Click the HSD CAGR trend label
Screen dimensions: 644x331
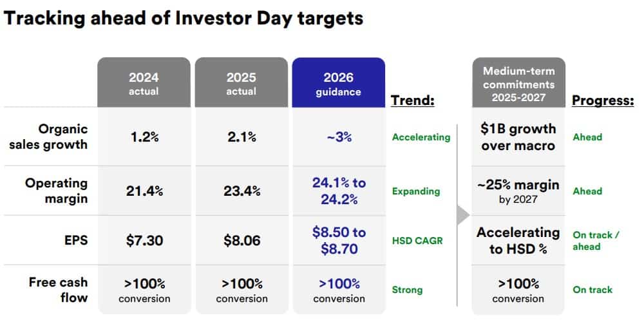tap(417, 241)
